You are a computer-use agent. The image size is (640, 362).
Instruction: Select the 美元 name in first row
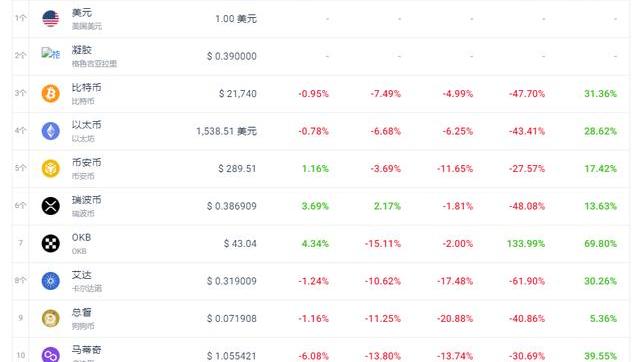[82, 13]
